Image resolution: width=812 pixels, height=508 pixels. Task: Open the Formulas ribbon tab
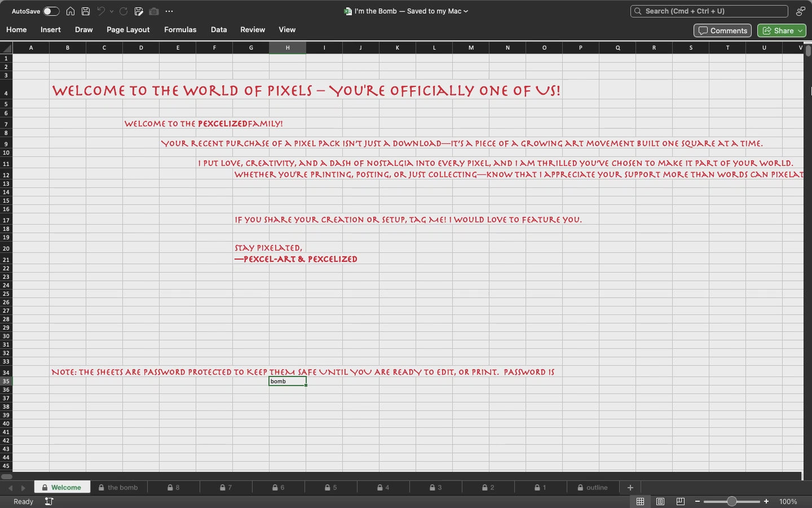[180, 29]
